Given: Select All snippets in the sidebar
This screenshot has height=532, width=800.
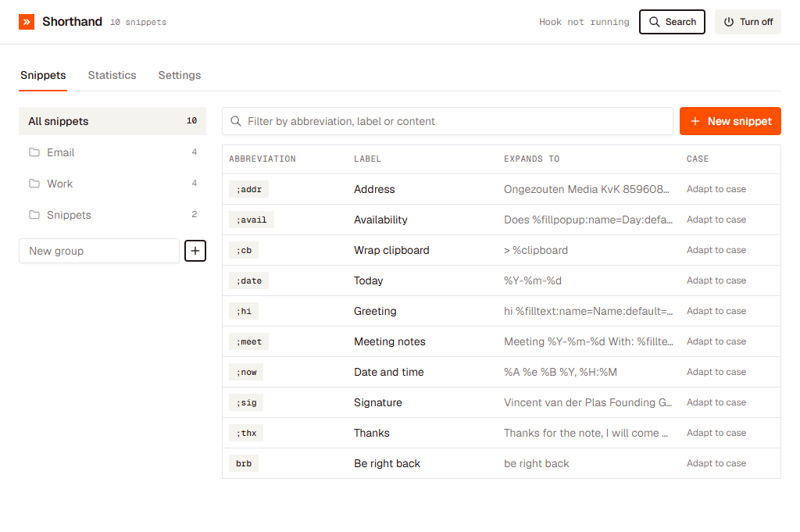Looking at the screenshot, I should [x=112, y=121].
